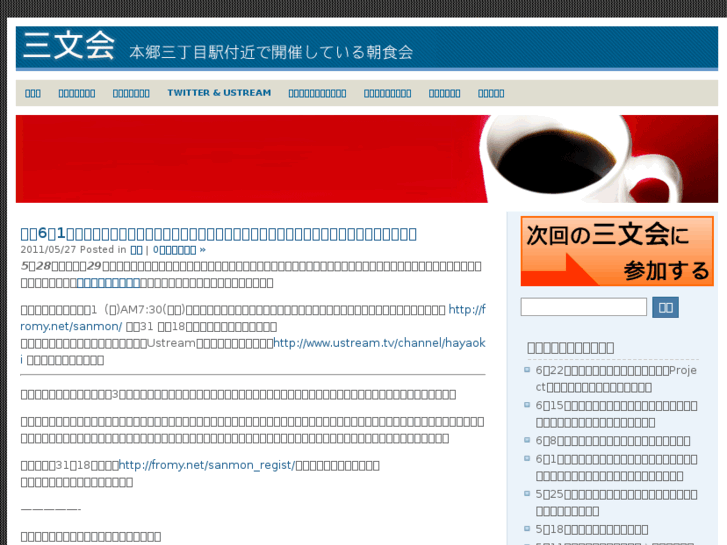The width and height of the screenshot is (727, 545).
Task: Open recent post beginning with 6月1
Action: pyautogui.click(x=616, y=468)
